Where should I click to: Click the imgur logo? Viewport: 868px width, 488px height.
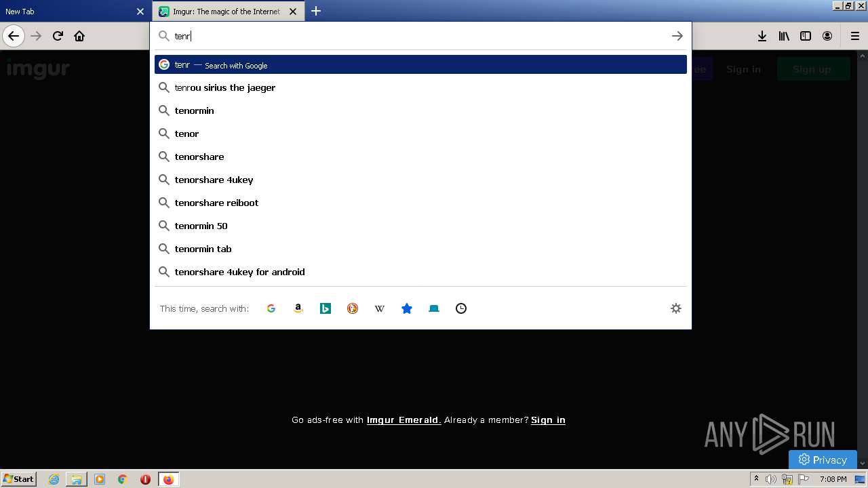click(38, 69)
